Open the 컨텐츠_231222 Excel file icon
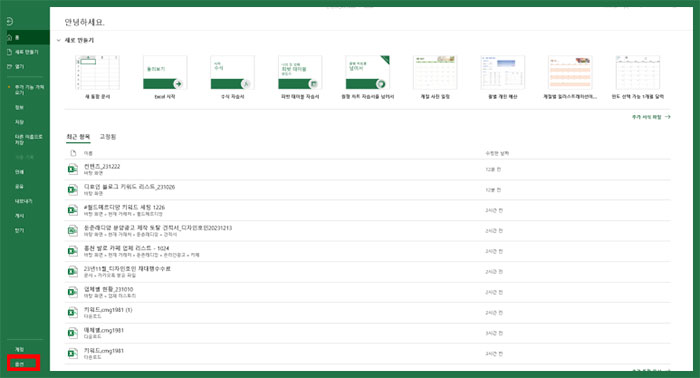The height and width of the screenshot is (378, 700). click(x=72, y=169)
